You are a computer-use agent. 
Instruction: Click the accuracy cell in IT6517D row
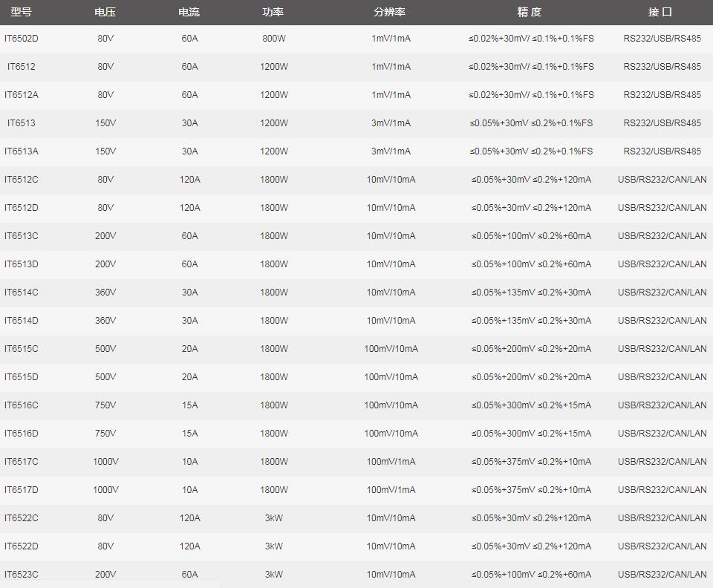point(531,490)
